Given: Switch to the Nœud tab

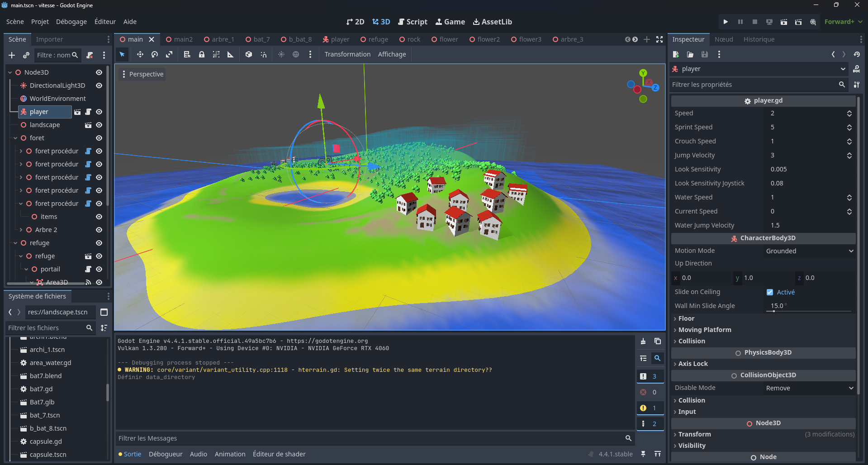Looking at the screenshot, I should (724, 39).
